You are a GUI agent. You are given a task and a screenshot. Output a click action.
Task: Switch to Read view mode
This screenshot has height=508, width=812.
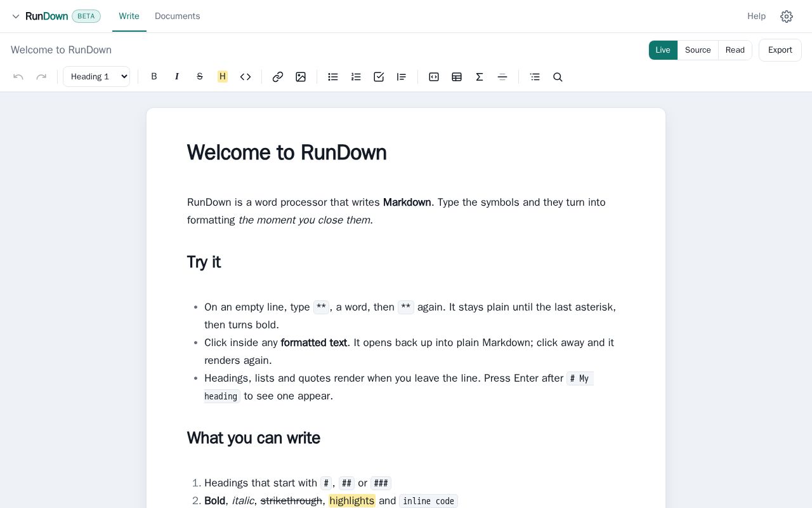pos(735,50)
